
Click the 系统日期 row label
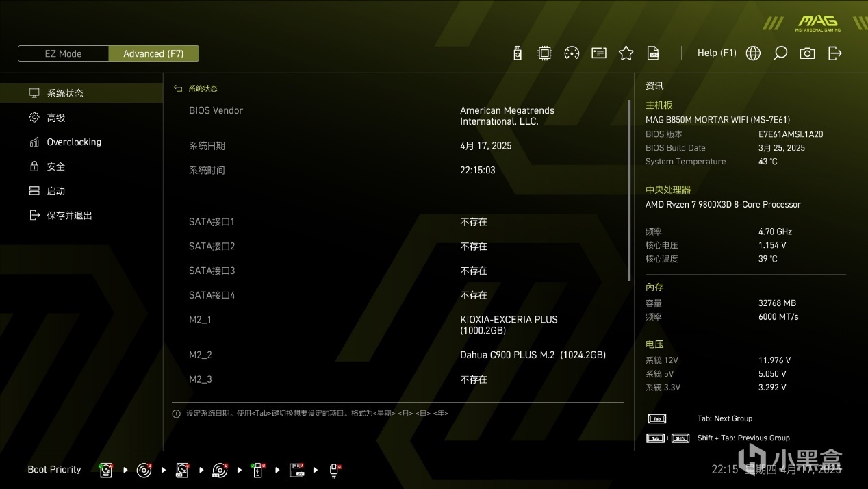[207, 146]
